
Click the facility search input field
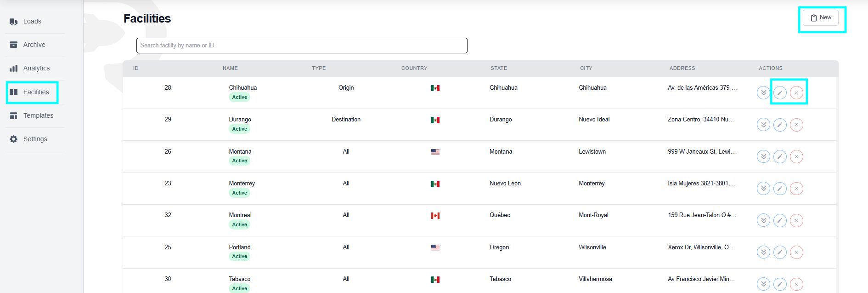click(x=301, y=46)
